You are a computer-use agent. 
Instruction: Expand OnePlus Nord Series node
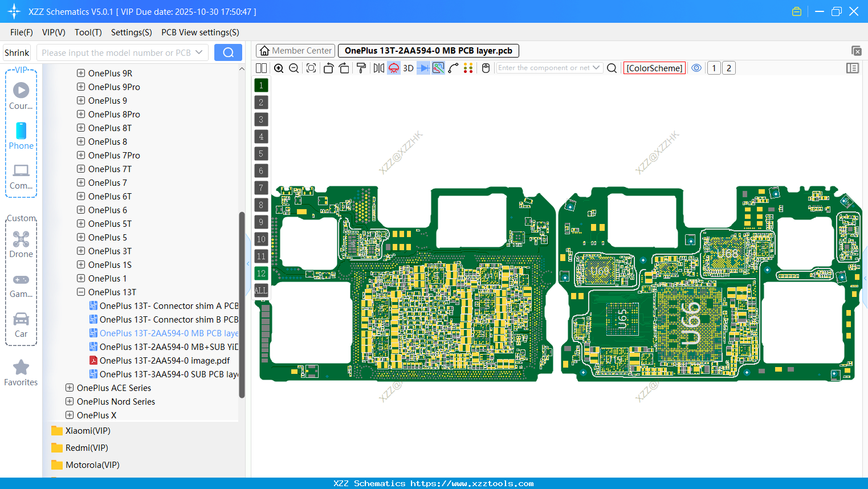click(x=70, y=401)
